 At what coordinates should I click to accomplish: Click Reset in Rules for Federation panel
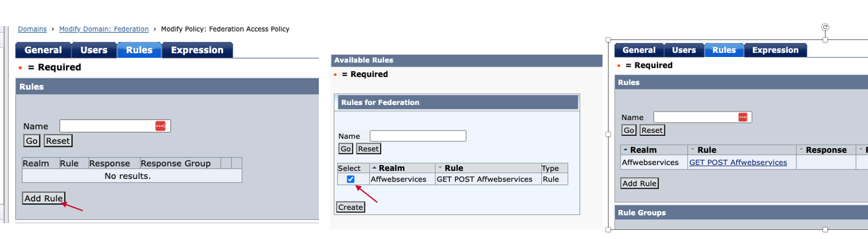click(x=369, y=149)
